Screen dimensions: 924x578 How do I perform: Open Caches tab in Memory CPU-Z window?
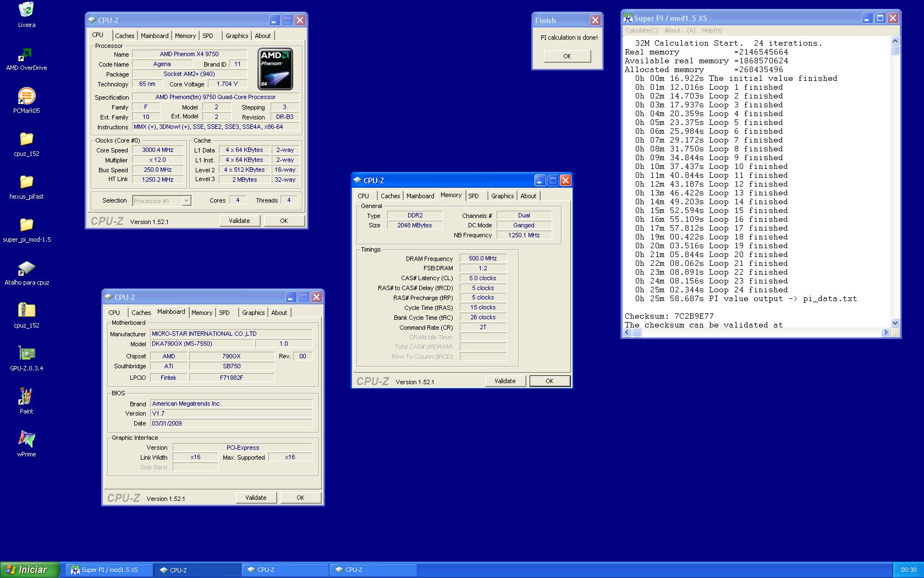391,196
